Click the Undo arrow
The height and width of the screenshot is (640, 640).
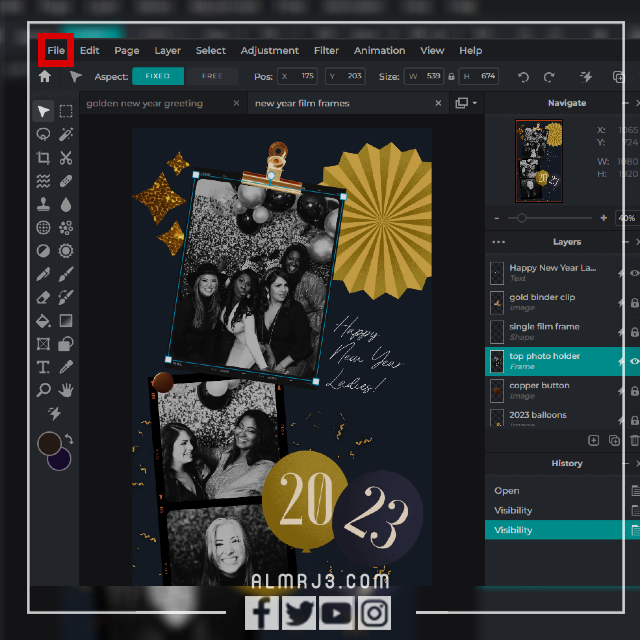click(523, 77)
